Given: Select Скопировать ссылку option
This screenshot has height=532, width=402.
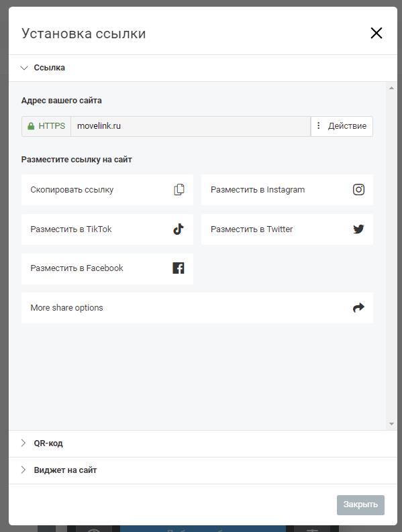Looking at the screenshot, I should coord(107,190).
